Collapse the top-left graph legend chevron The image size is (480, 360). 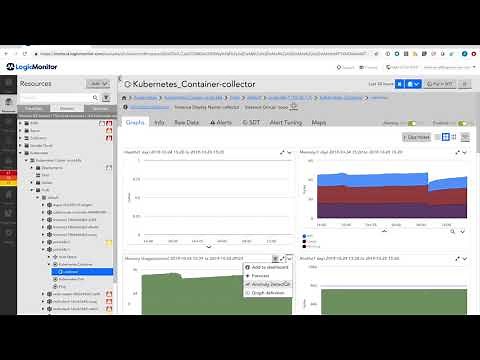coord(209,247)
